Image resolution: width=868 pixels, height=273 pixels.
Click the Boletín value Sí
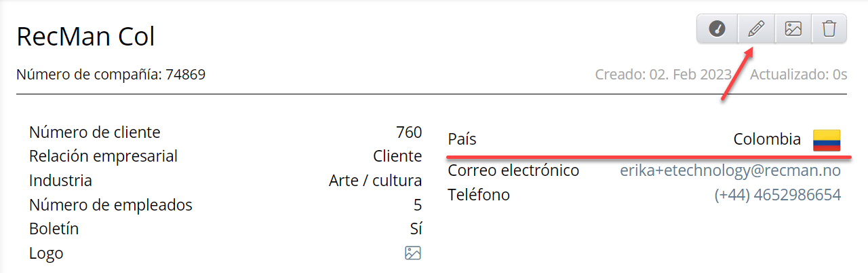(x=416, y=229)
